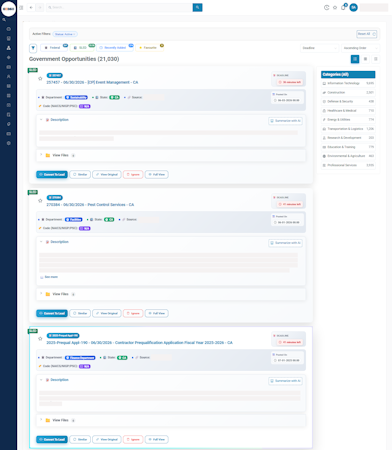
Task: Open the funnel filter icon button
Action: pyautogui.click(x=33, y=48)
